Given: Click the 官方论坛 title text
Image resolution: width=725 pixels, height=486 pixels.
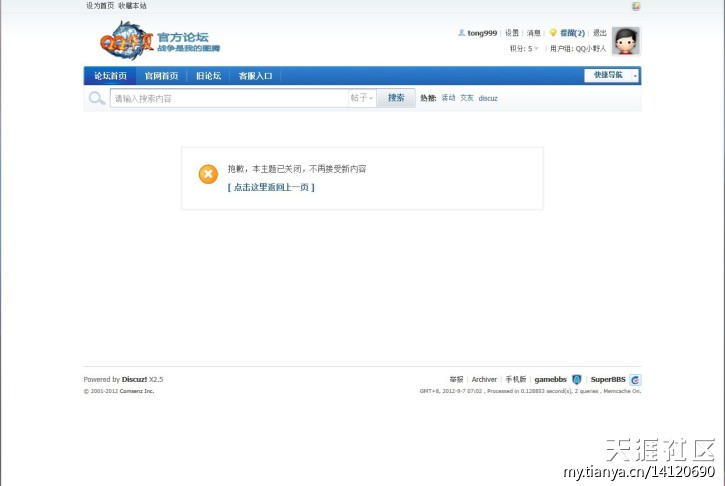Looking at the screenshot, I should [x=183, y=37].
